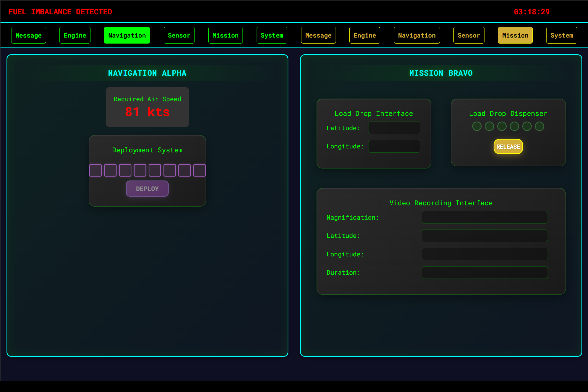Click the green Message tab
The width and height of the screenshot is (588, 392).
28,35
